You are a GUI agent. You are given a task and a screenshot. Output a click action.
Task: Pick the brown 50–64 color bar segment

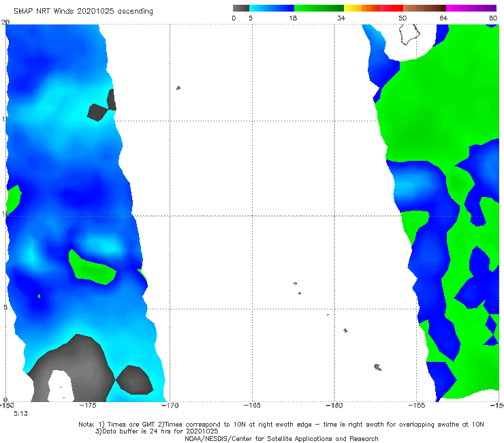coord(424,8)
